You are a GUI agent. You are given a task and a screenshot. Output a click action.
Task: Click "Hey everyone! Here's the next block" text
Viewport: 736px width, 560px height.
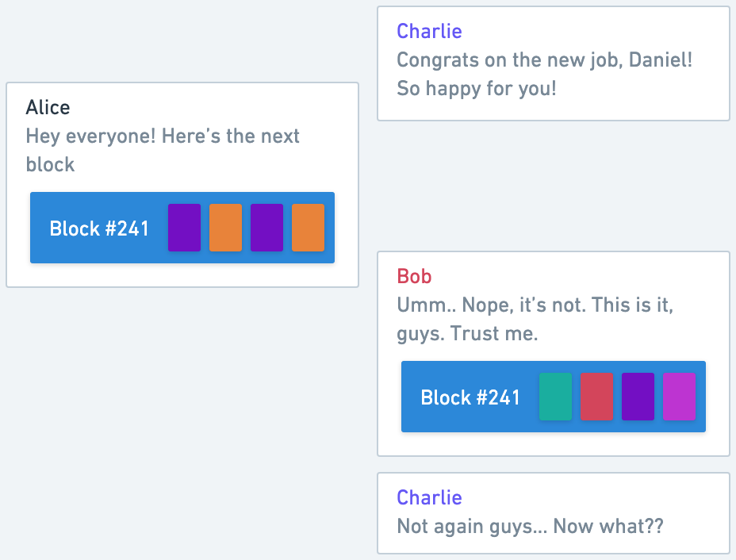tap(163, 150)
